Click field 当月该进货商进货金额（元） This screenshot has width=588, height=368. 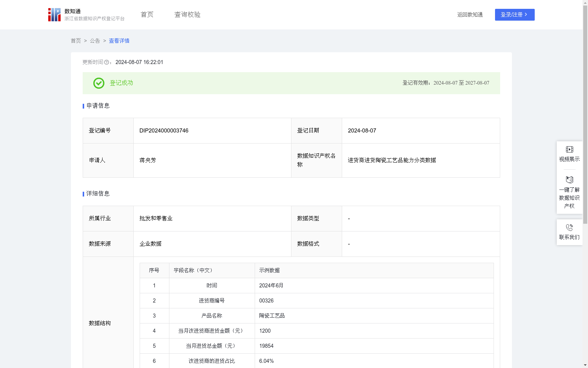[212, 331]
